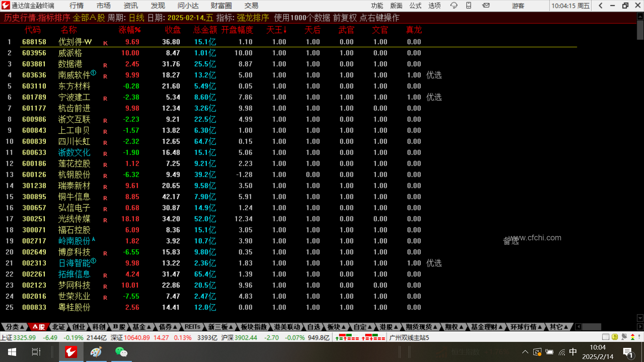Sort the list by 涨幅% column
This screenshot has width=644, height=362.
(x=129, y=30)
